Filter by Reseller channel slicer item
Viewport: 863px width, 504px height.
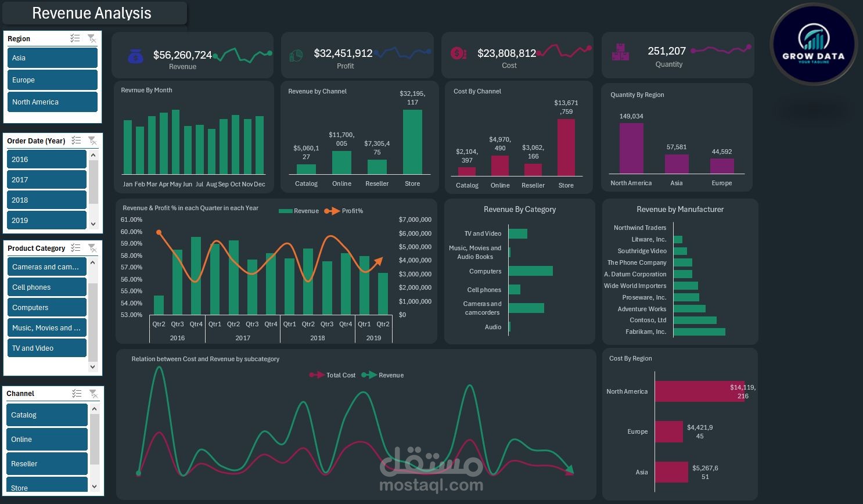coord(47,464)
